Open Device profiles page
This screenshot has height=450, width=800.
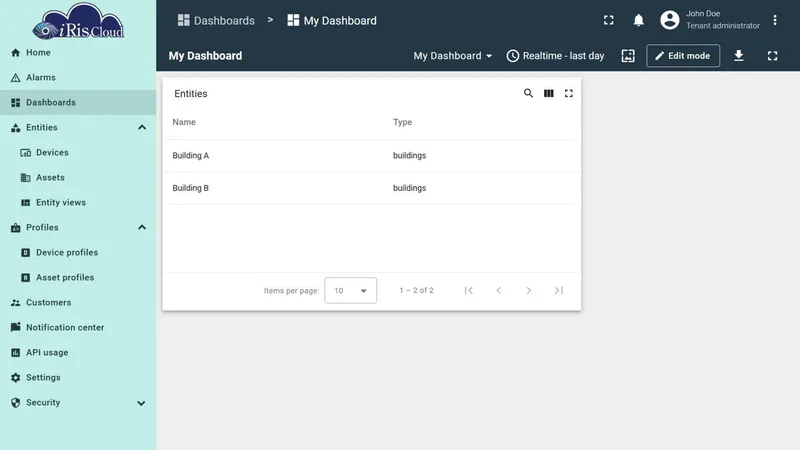(x=78, y=253)
